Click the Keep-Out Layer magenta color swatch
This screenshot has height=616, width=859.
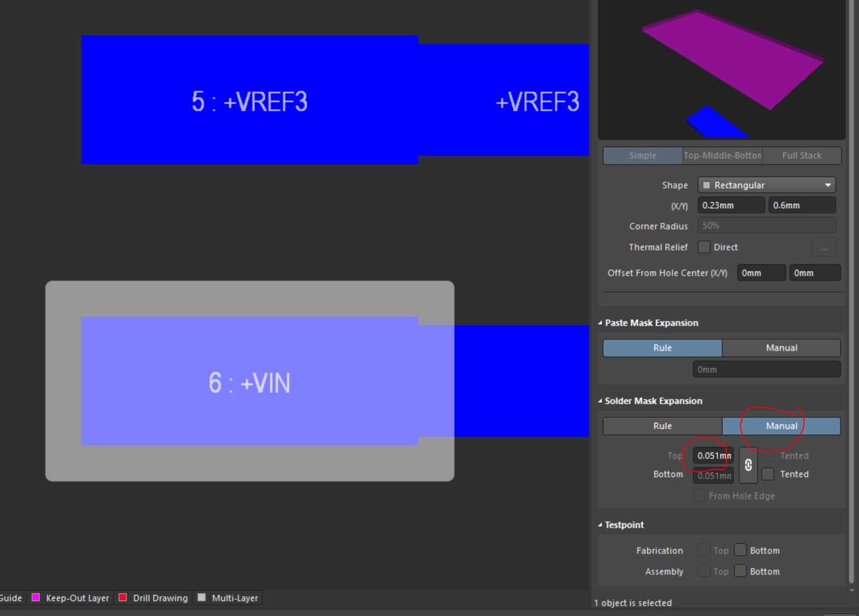pyautogui.click(x=36, y=597)
